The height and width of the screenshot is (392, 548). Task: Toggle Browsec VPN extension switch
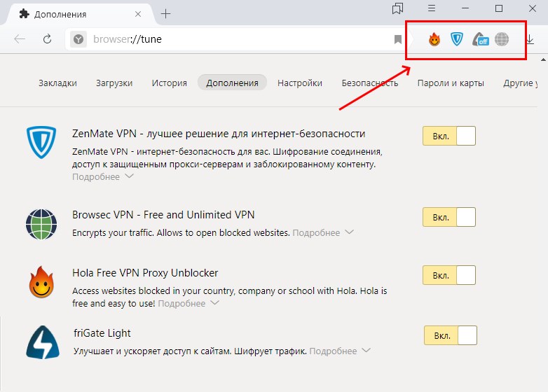click(449, 217)
